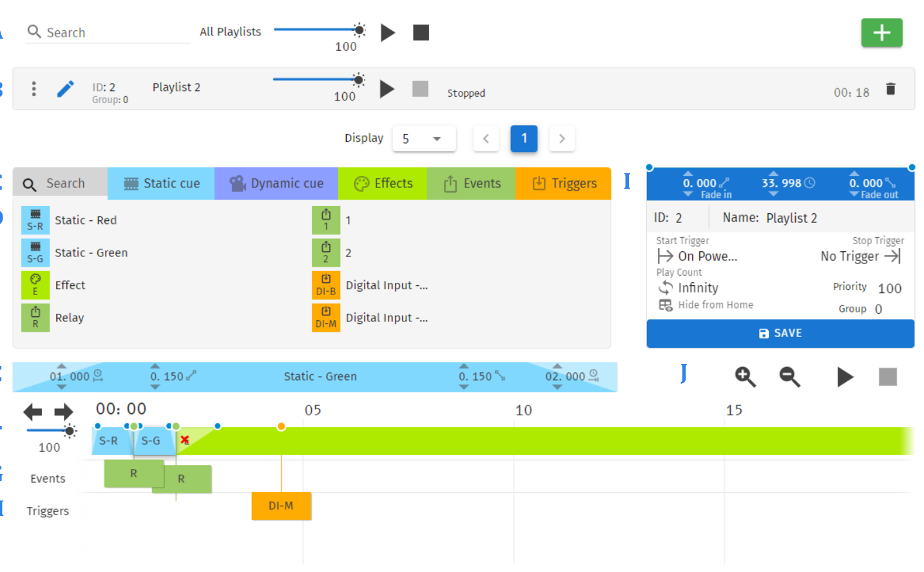Save the playlist settings

[x=780, y=334]
